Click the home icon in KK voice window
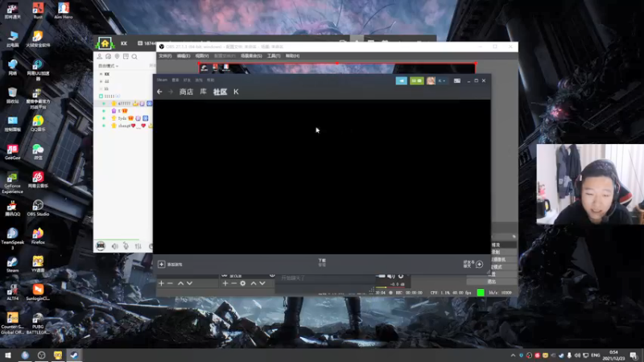Screen dimensions: 644x362 tap(105, 43)
